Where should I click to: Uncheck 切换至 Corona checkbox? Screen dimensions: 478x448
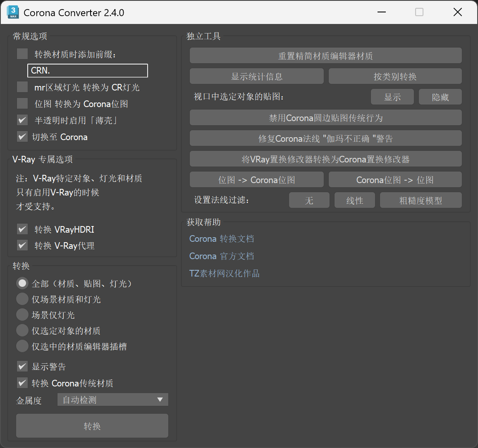(22, 136)
